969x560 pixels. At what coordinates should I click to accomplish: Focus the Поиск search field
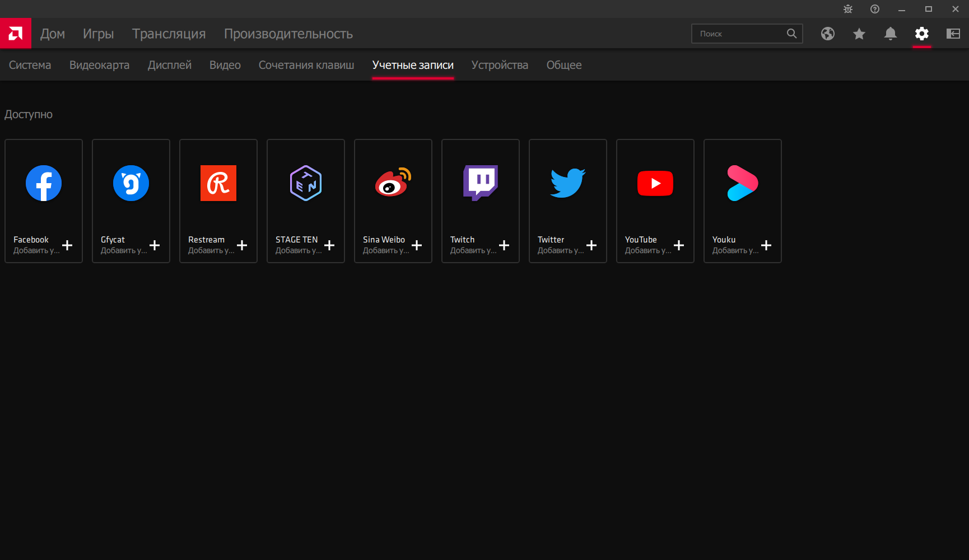tap(747, 34)
